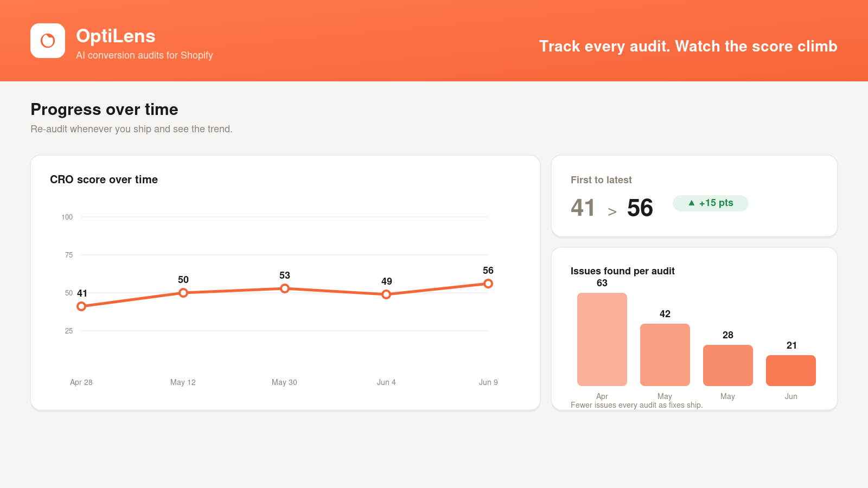Viewport: 868px width, 488px height.
Task: Select the Apr 28 data point on chart
Action: pyautogui.click(x=81, y=306)
